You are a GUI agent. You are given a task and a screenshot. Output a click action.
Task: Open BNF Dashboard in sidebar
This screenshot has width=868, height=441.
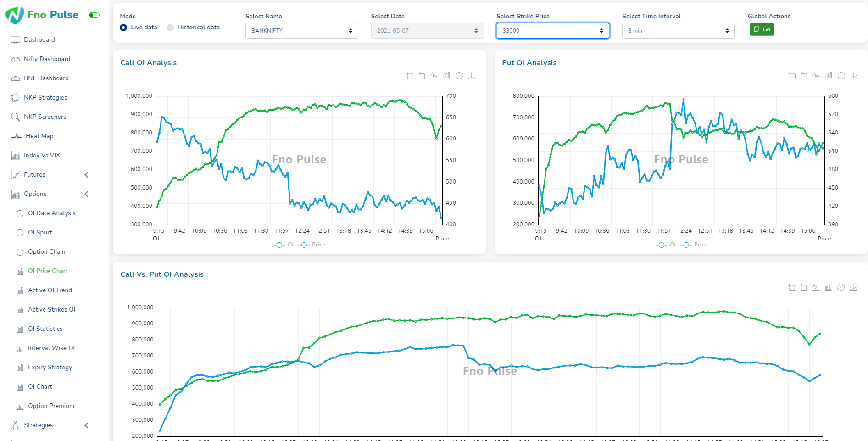(x=46, y=78)
